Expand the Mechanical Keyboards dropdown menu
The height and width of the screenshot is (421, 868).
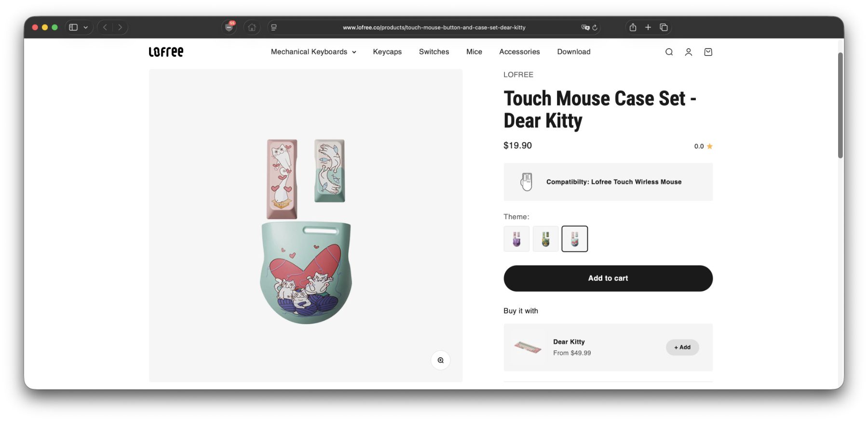coord(313,52)
